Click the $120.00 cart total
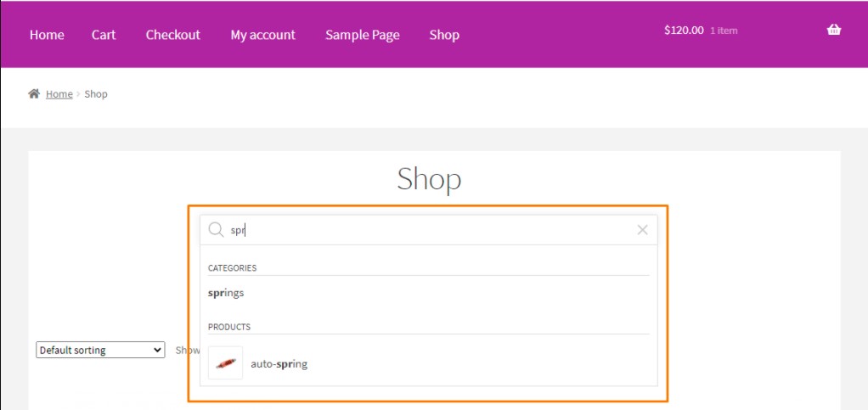This screenshot has height=410, width=868. (x=684, y=31)
